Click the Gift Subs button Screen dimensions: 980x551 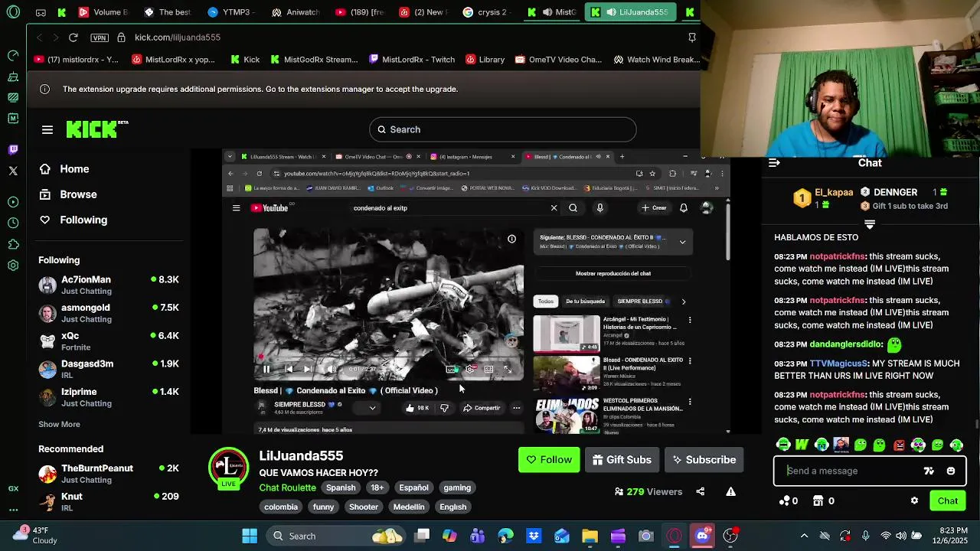click(x=622, y=460)
